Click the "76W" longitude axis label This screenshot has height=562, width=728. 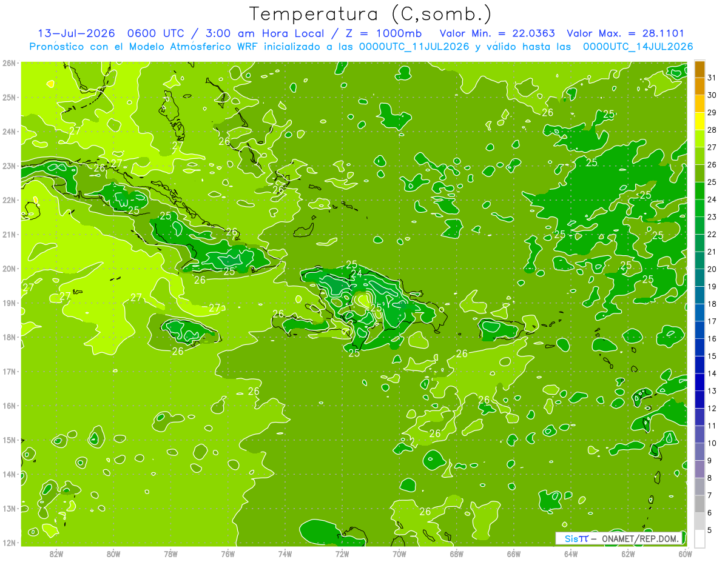coord(227,554)
